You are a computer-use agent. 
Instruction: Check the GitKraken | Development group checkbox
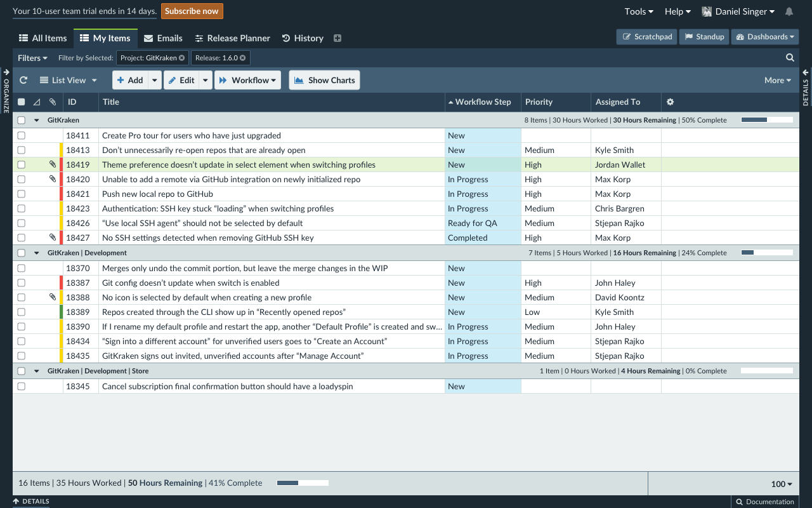pyautogui.click(x=22, y=253)
